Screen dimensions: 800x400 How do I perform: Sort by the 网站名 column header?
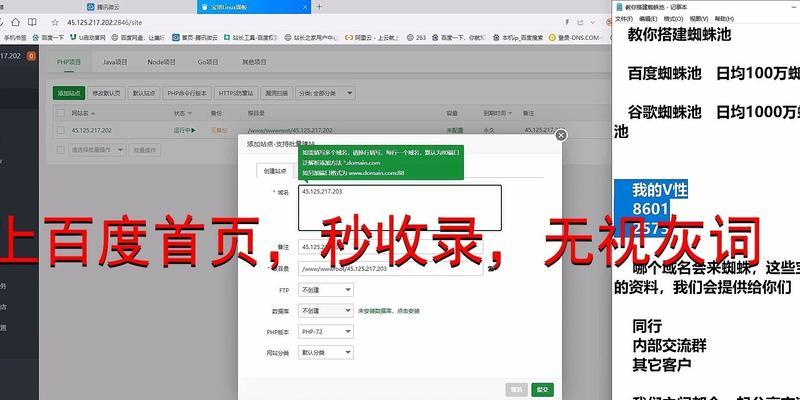click(x=83, y=113)
